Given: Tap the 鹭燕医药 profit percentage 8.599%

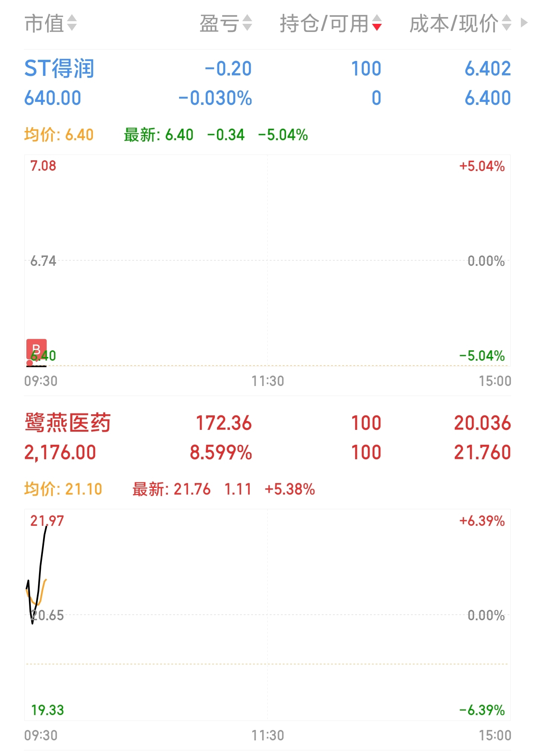Looking at the screenshot, I should click(x=221, y=453).
